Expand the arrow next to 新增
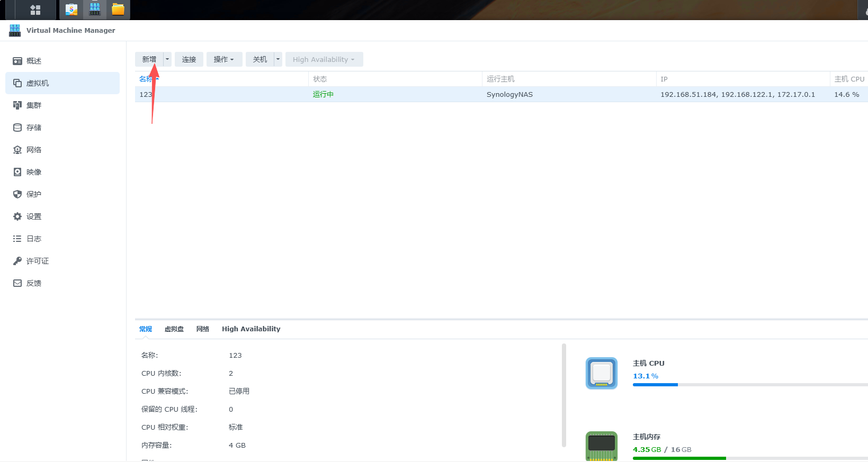Screen dimensions: 868x462 pos(167,59)
